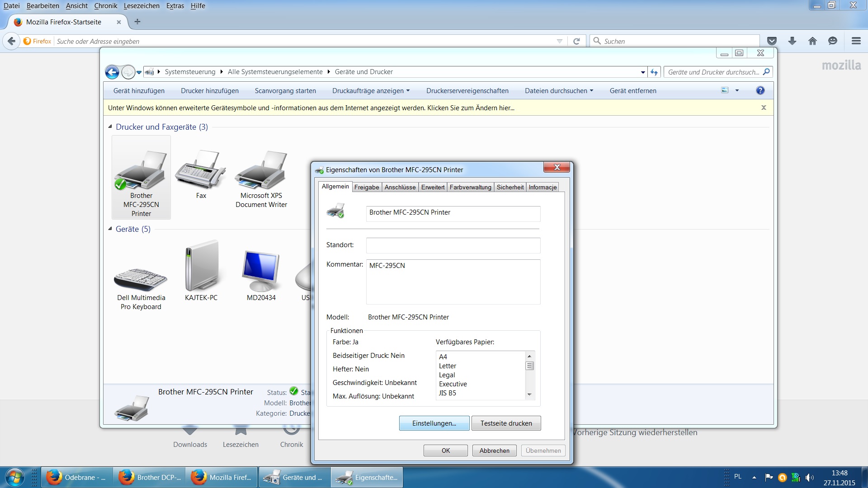The height and width of the screenshot is (488, 868).
Task: Switch to the Farbverwaltung tab
Action: tap(470, 187)
